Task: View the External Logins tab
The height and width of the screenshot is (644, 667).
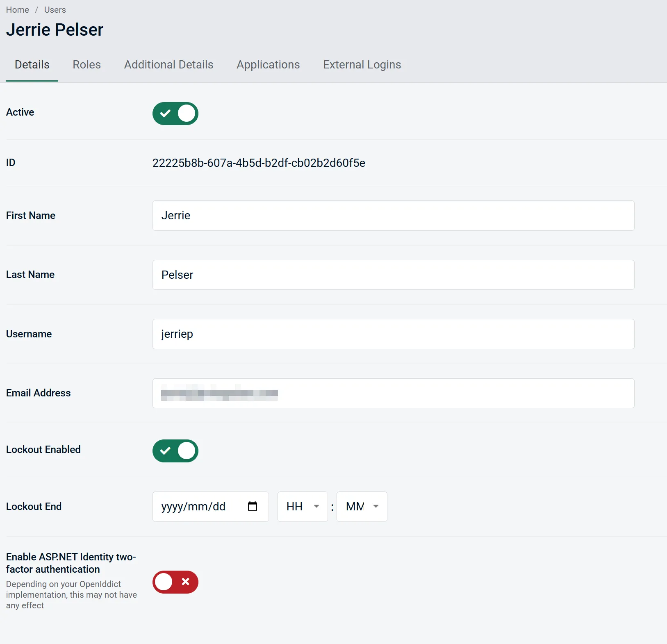Action: pos(362,64)
